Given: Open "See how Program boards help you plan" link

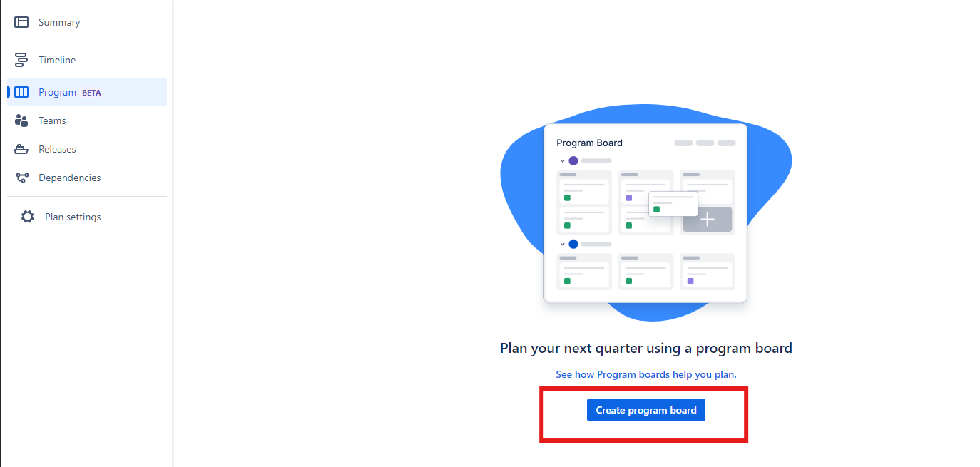Looking at the screenshot, I should pos(645,374).
